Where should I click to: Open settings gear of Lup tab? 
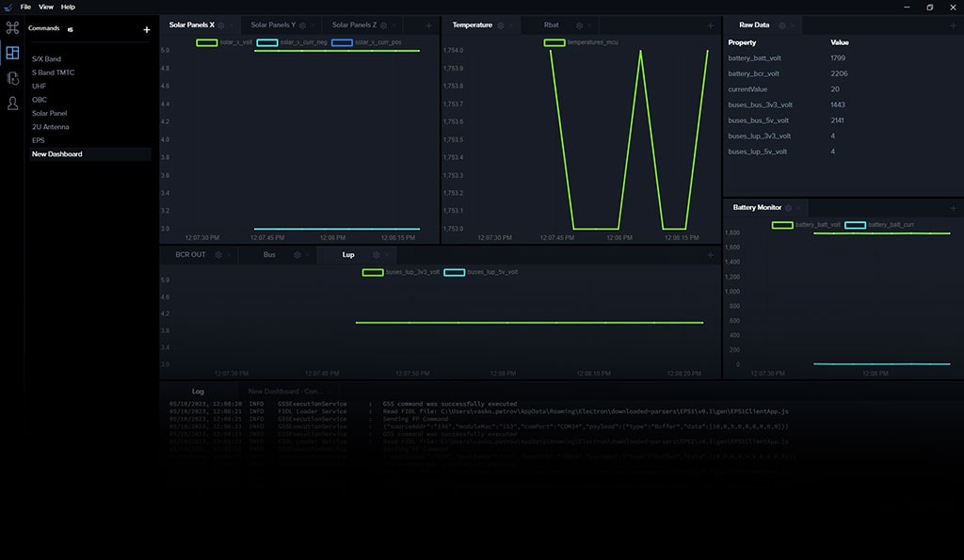[377, 254]
